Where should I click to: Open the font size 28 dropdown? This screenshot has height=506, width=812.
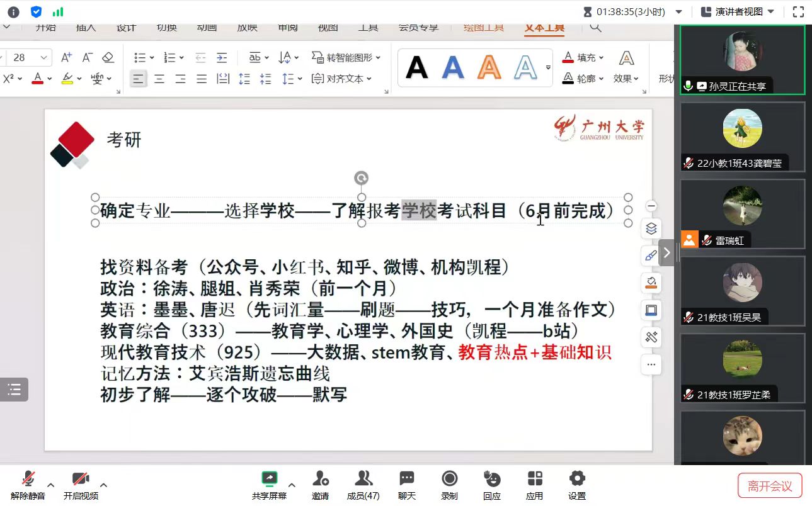pyautogui.click(x=44, y=58)
